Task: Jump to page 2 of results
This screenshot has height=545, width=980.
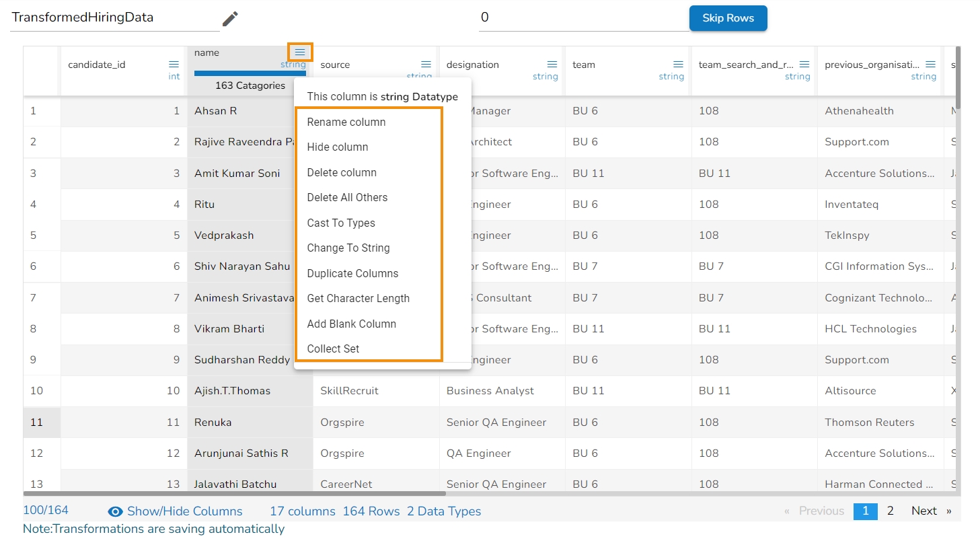Action: click(890, 511)
